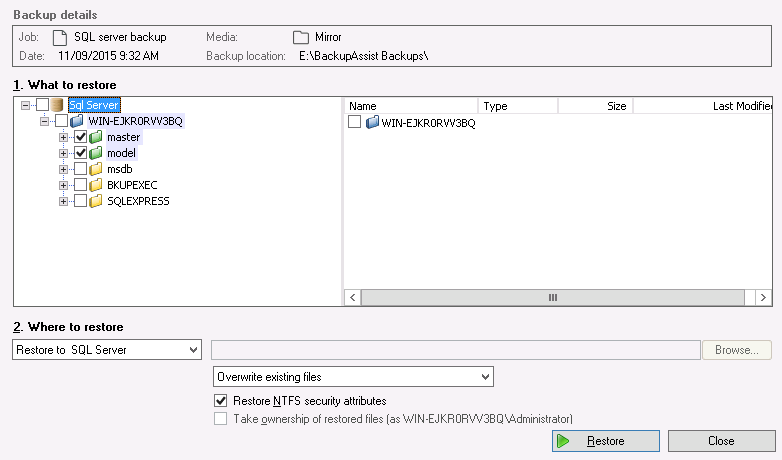
Task: Click the yellow BKUPEXEC folder icon
Action: tap(96, 185)
